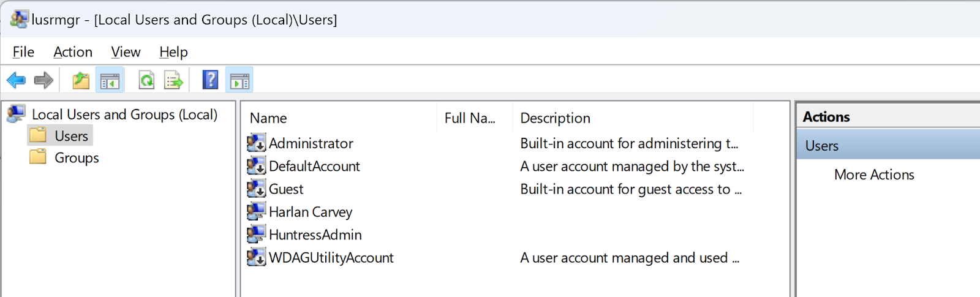
Task: Open the View menu
Action: [126, 52]
